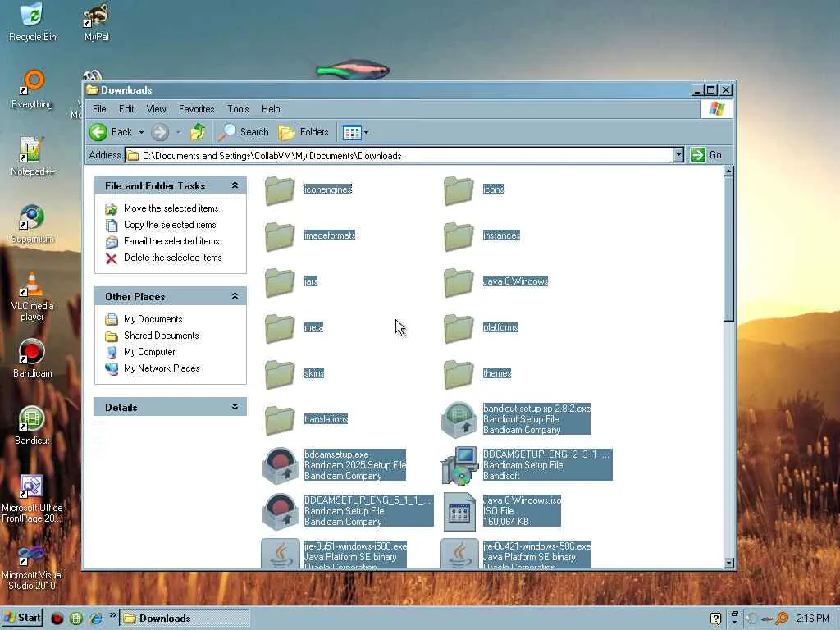Go to My Documents link
The width and height of the screenshot is (840, 630).
click(x=153, y=319)
